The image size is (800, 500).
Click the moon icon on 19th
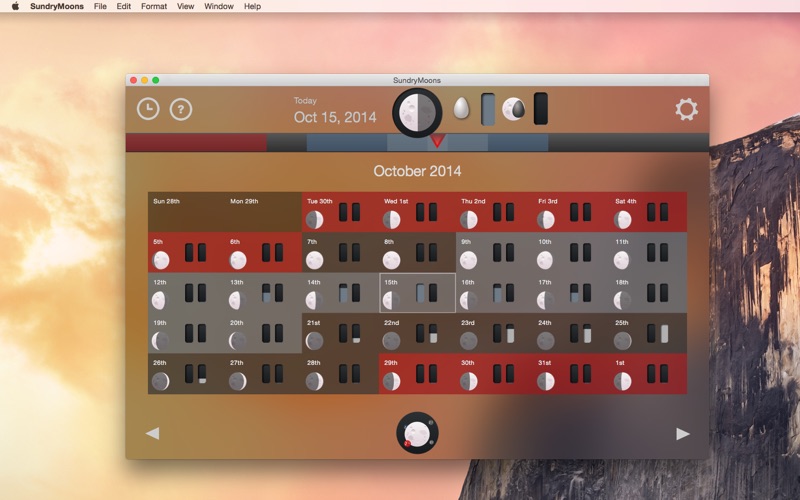point(160,341)
